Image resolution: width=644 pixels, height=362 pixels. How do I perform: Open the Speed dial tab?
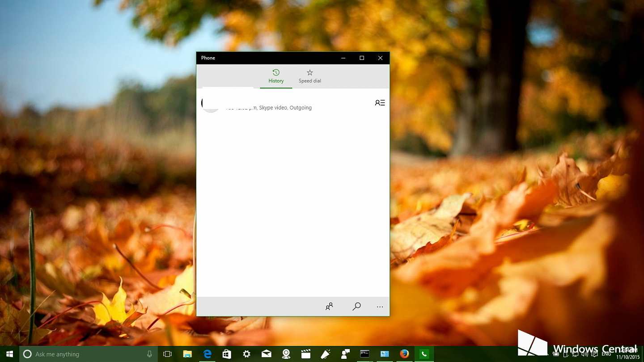pyautogui.click(x=309, y=76)
